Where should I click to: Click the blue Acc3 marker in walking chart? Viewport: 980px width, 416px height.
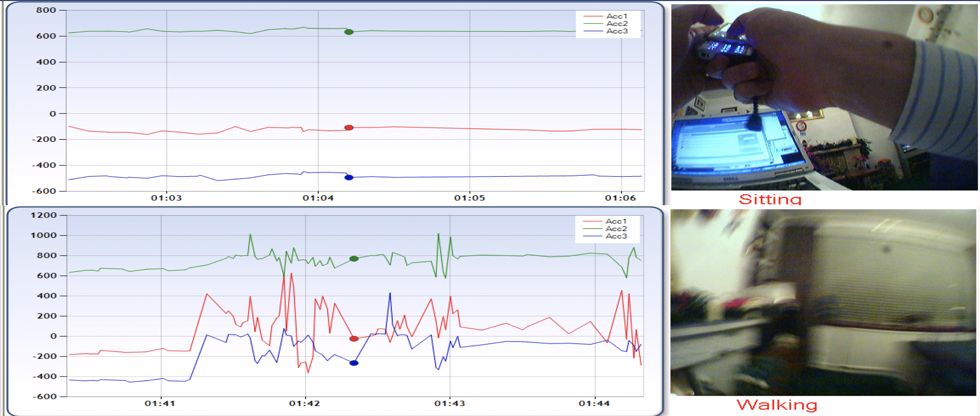click(354, 363)
